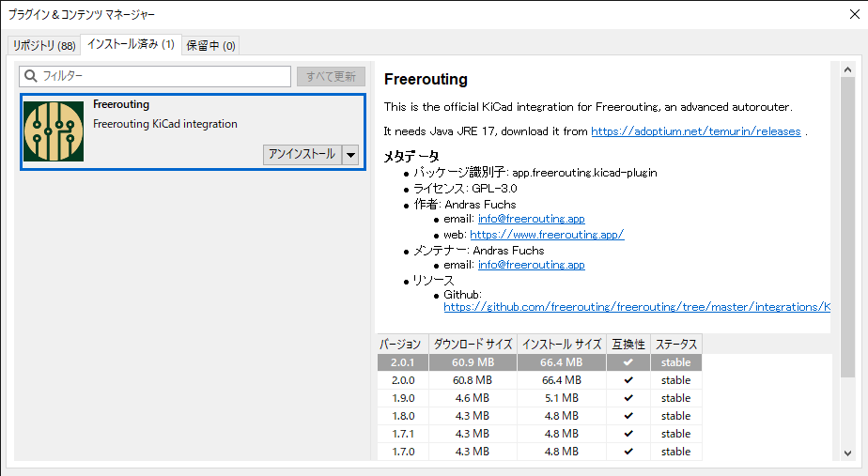Click the compatibility checkmark for version 1.9.0
The height and width of the screenshot is (476, 868).
[x=628, y=398]
